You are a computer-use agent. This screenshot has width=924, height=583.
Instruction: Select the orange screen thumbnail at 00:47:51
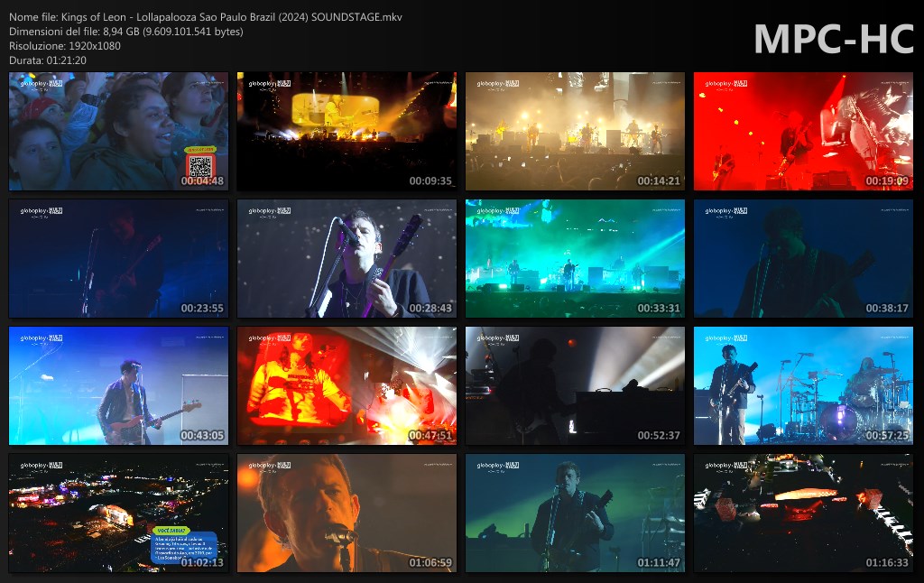click(x=346, y=386)
